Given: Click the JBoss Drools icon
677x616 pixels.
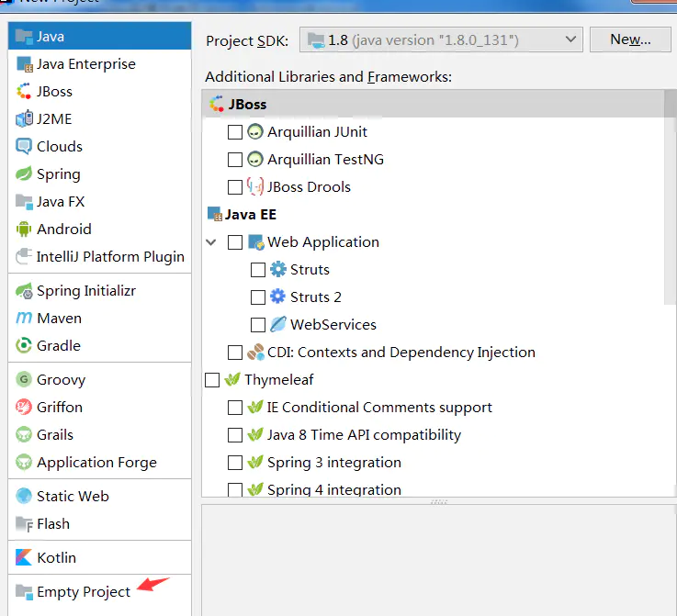Looking at the screenshot, I should coord(255,186).
